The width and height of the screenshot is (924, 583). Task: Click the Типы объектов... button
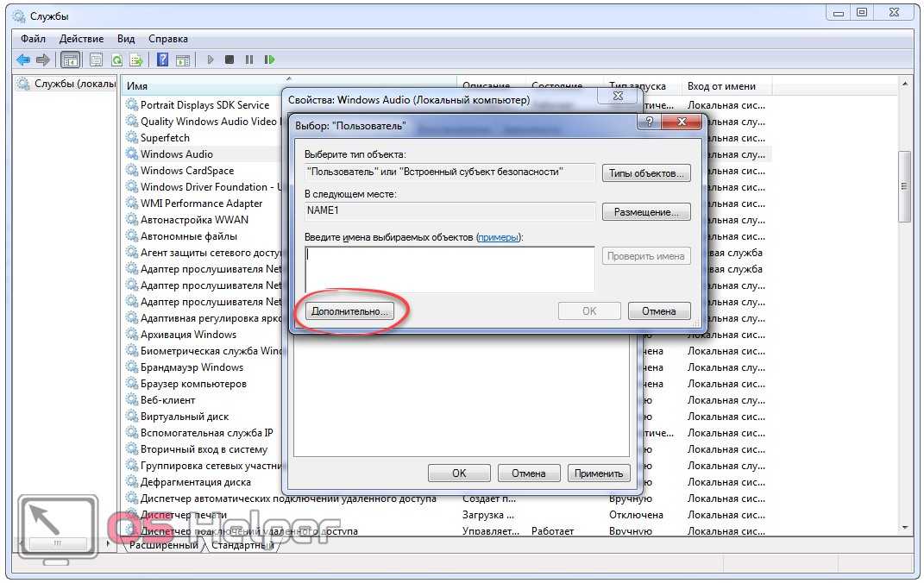(x=646, y=173)
